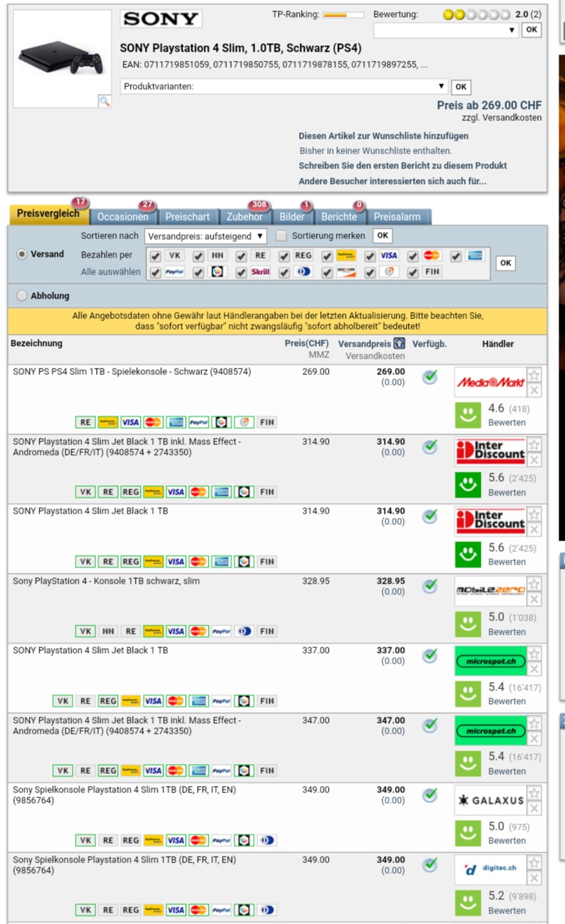Switch to the Bilder tab
The height and width of the screenshot is (924, 565).
(x=291, y=216)
